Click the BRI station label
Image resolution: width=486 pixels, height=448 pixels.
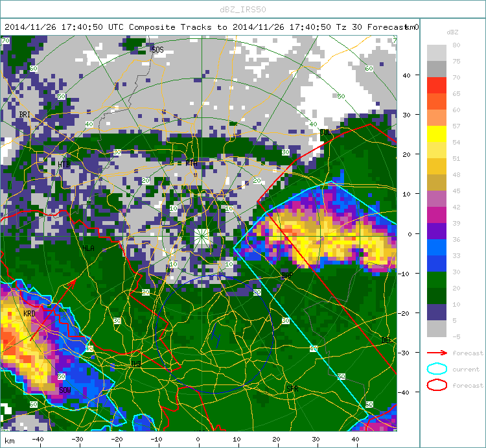[25, 114]
